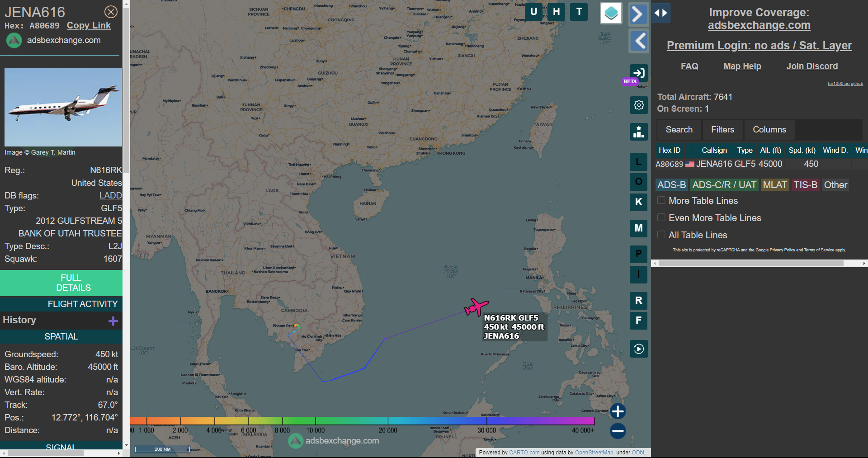
Task: Open the Join Discord link
Action: (812, 66)
